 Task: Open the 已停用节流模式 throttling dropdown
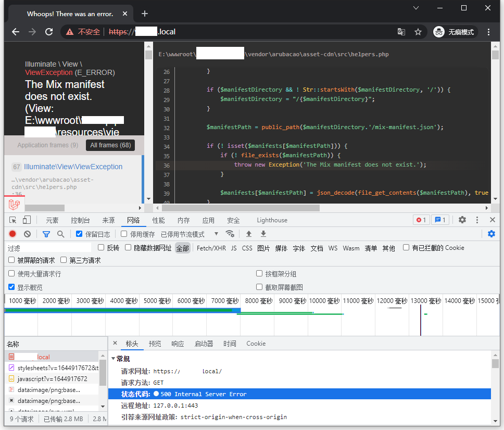tap(188, 234)
